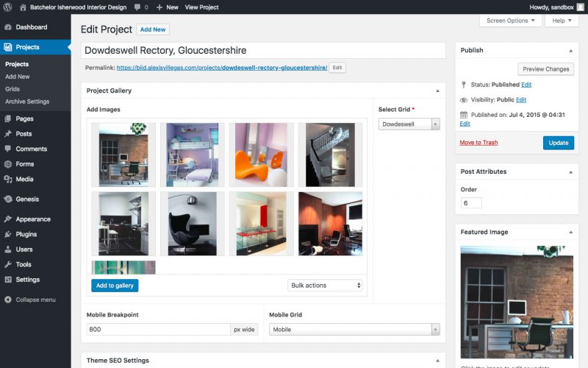Click the Mobile Breakpoint 800 field
The height and width of the screenshot is (368, 588).
click(158, 329)
